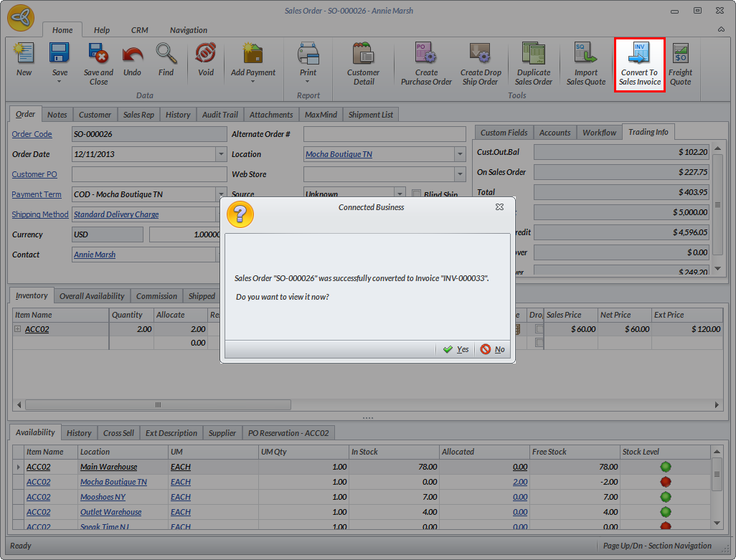Expand the Add Payment dropdown
Viewport: 736px width, 560px height.
coord(253,82)
